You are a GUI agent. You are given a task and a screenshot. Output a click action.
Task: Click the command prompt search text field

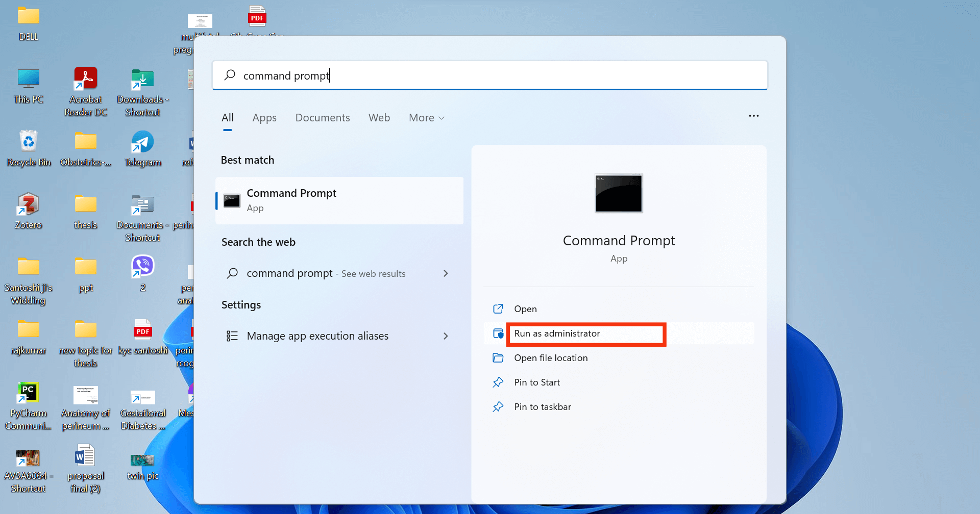tap(490, 75)
